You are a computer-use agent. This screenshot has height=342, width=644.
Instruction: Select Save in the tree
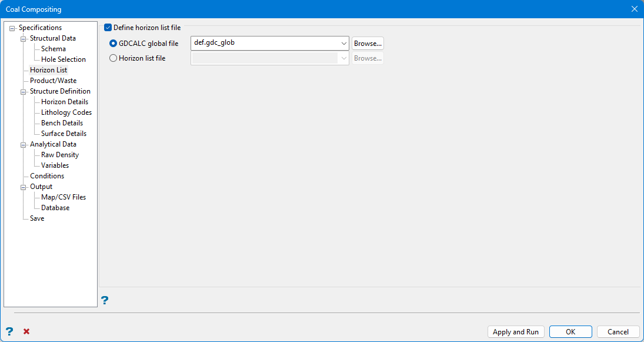coord(37,218)
